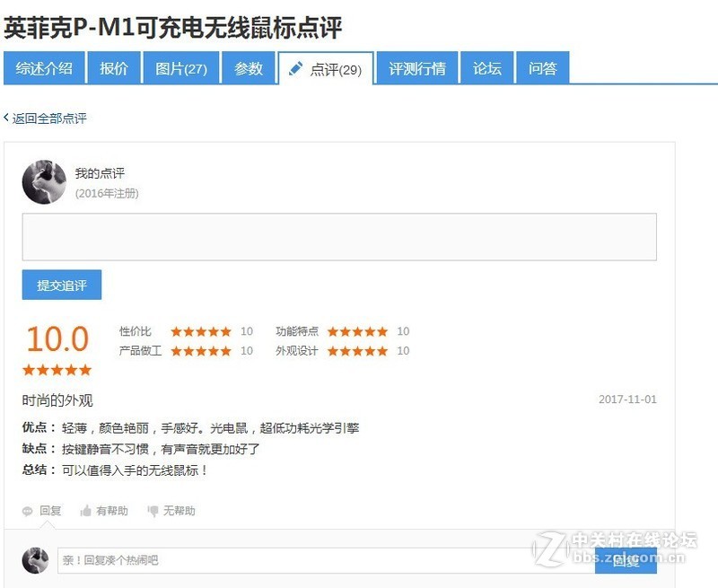Screen dimensions: 718x588
Task: Click the 外观设计 star rating
Action: click(x=357, y=351)
